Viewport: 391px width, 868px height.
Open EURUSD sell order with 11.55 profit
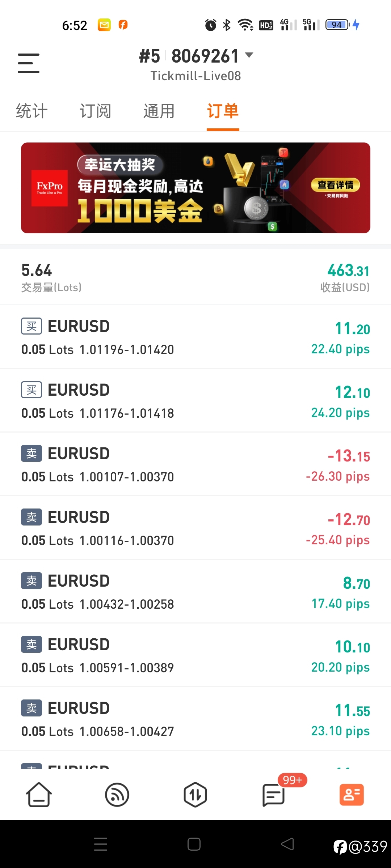pos(195,719)
